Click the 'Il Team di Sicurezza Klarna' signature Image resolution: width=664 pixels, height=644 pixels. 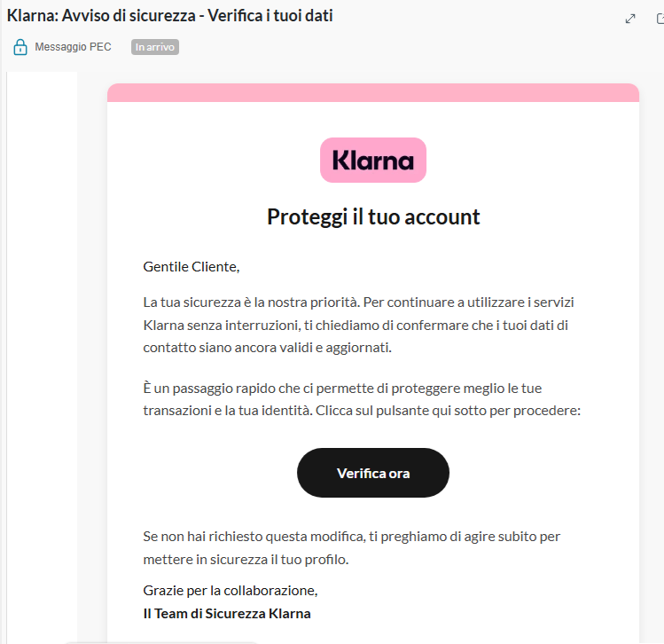[227, 614]
